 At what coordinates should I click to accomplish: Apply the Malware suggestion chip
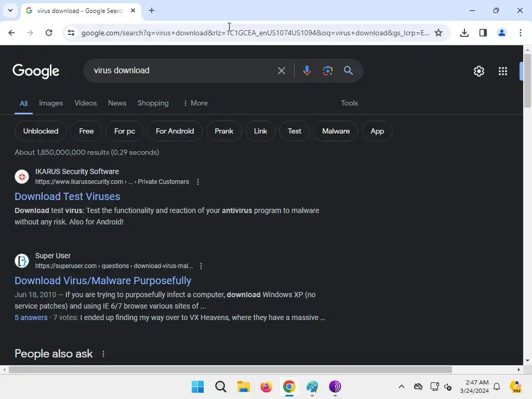[x=336, y=131]
